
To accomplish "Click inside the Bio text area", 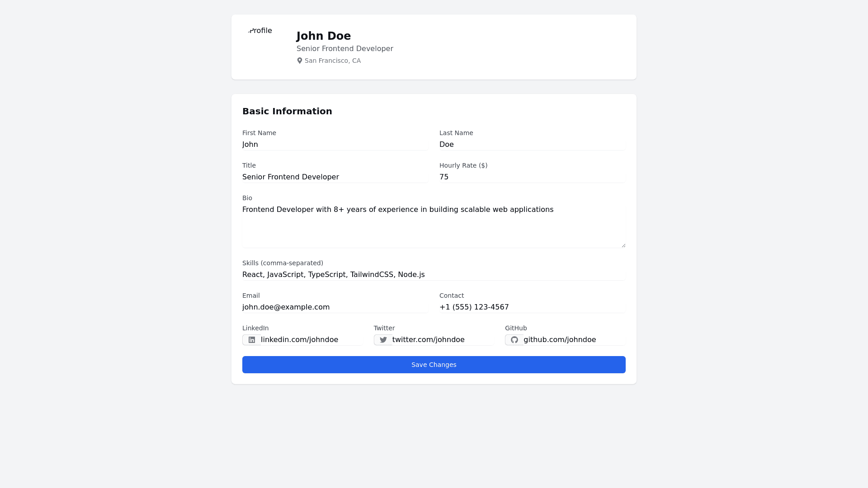I will coord(434,226).
